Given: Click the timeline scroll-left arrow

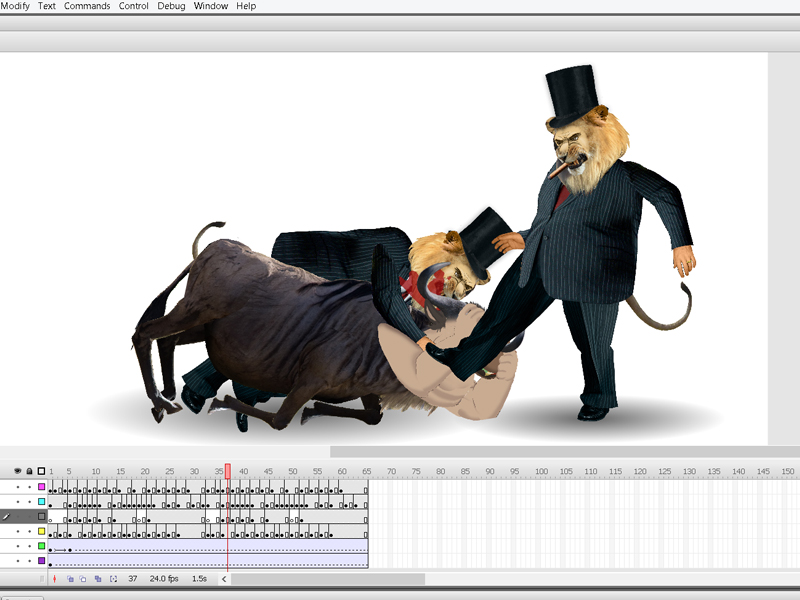Looking at the screenshot, I should (224, 579).
